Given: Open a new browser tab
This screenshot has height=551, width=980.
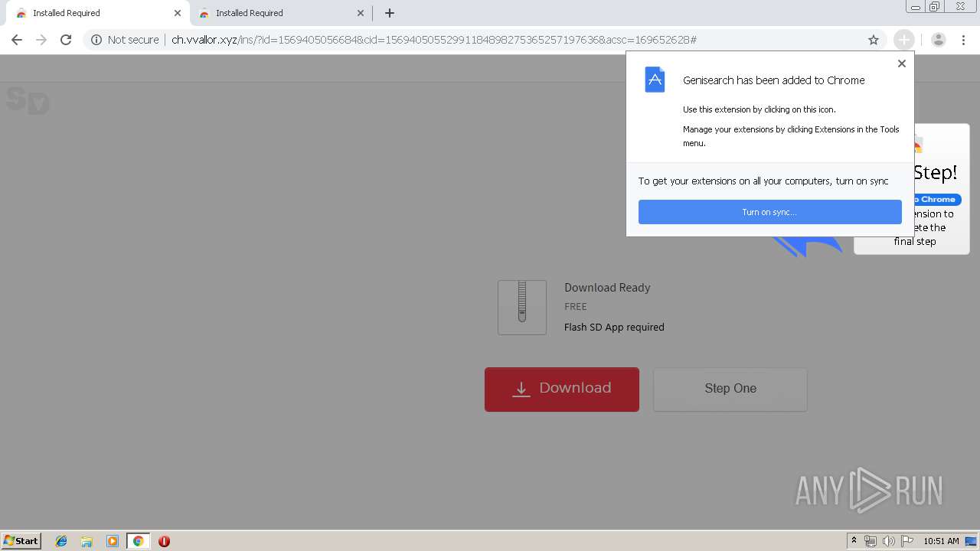Looking at the screenshot, I should coord(390,13).
